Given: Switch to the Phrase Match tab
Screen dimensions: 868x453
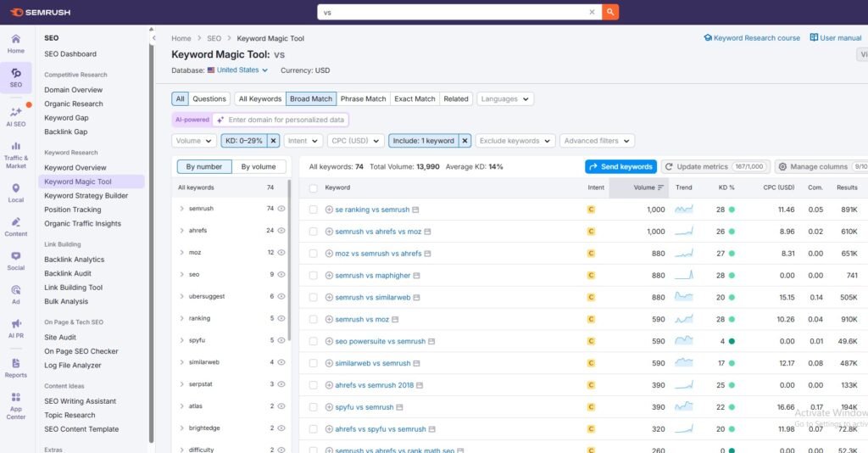Looking at the screenshot, I should pos(363,99).
